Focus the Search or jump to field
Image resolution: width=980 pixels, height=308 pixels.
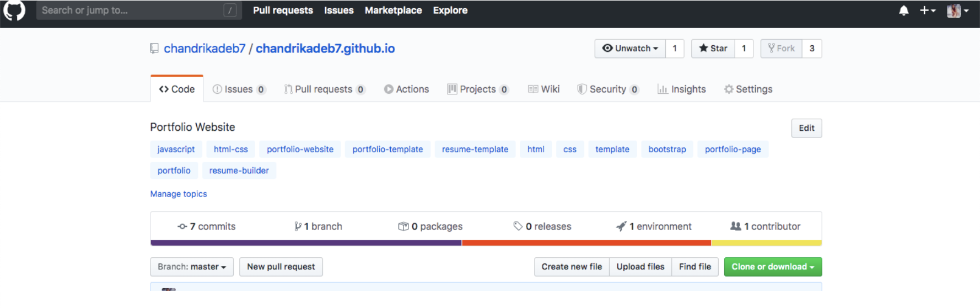(139, 10)
